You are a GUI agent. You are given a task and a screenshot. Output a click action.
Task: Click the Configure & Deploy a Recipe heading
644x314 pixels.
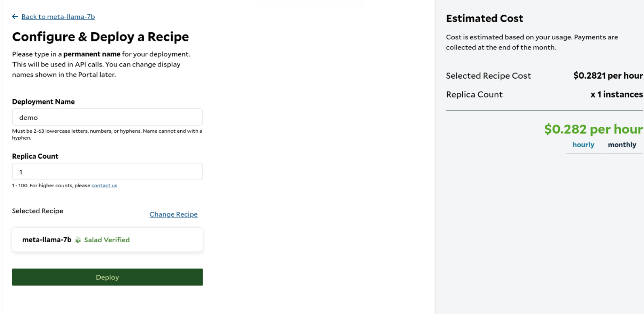(x=101, y=37)
